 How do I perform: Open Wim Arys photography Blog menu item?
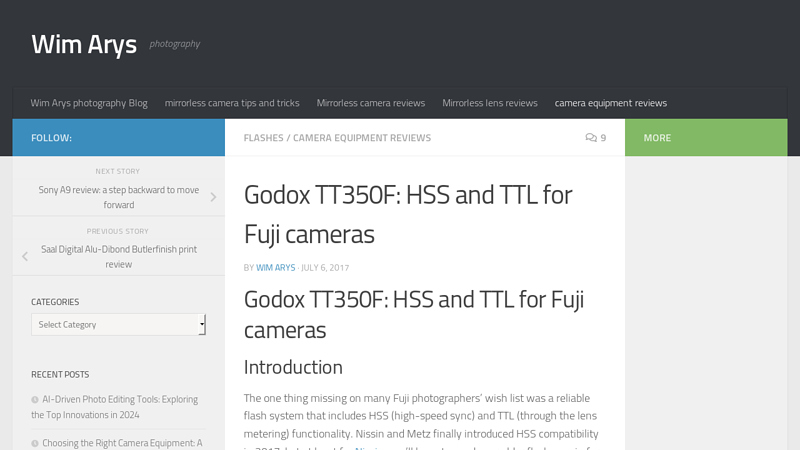coord(89,103)
